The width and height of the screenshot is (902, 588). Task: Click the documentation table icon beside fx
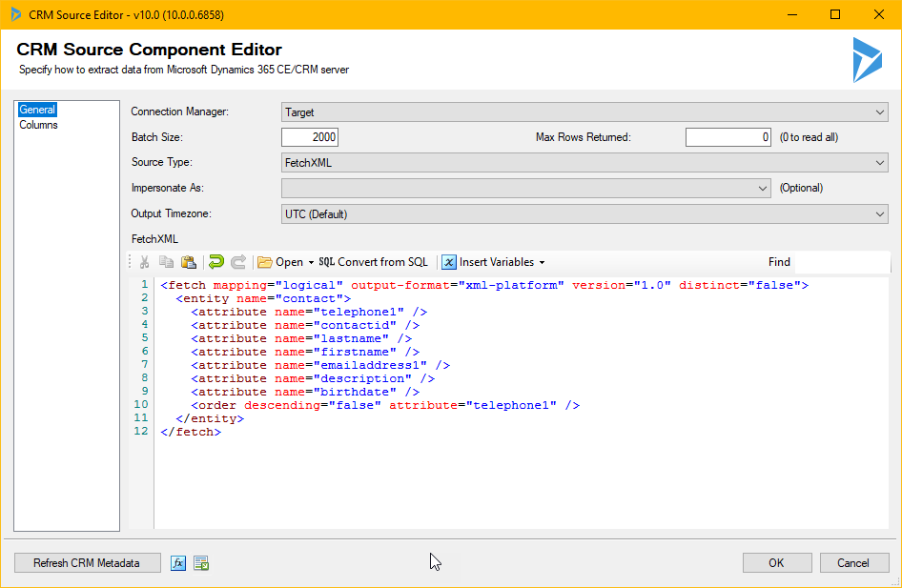coord(201,563)
